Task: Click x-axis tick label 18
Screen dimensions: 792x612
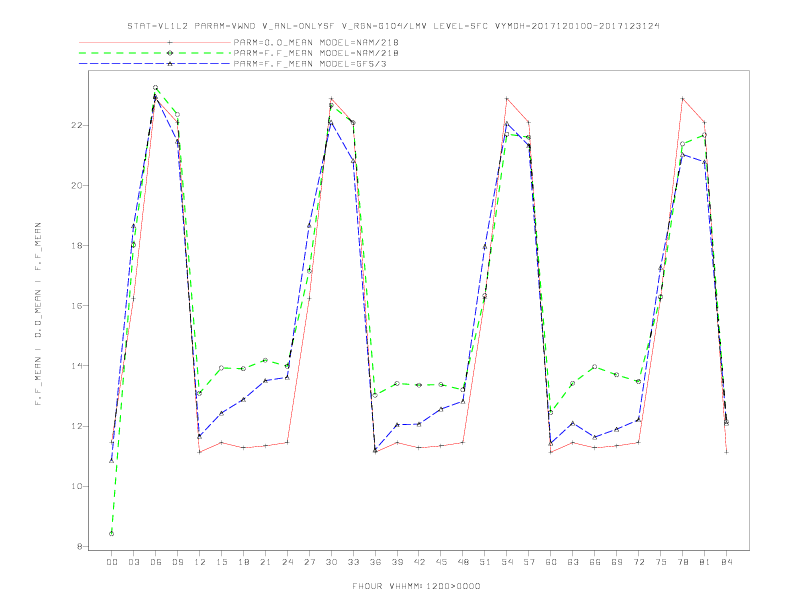Action: 243,562
